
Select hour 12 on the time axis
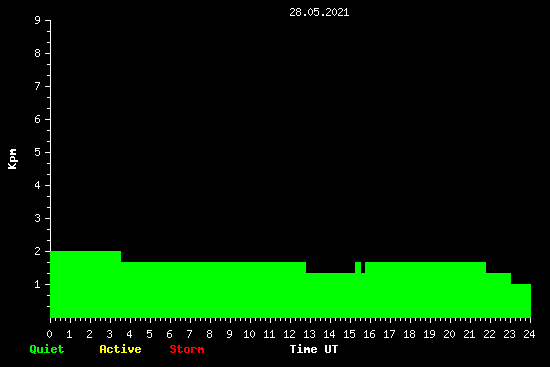[x=289, y=334]
